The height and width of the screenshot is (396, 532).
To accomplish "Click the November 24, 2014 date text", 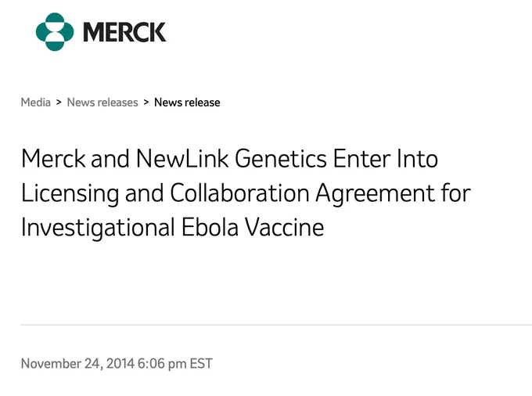I will tap(77, 364).
